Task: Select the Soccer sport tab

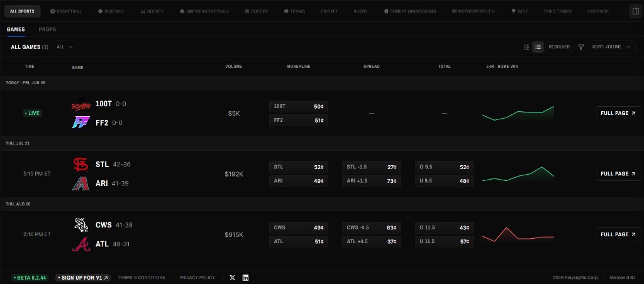Action: click(257, 11)
